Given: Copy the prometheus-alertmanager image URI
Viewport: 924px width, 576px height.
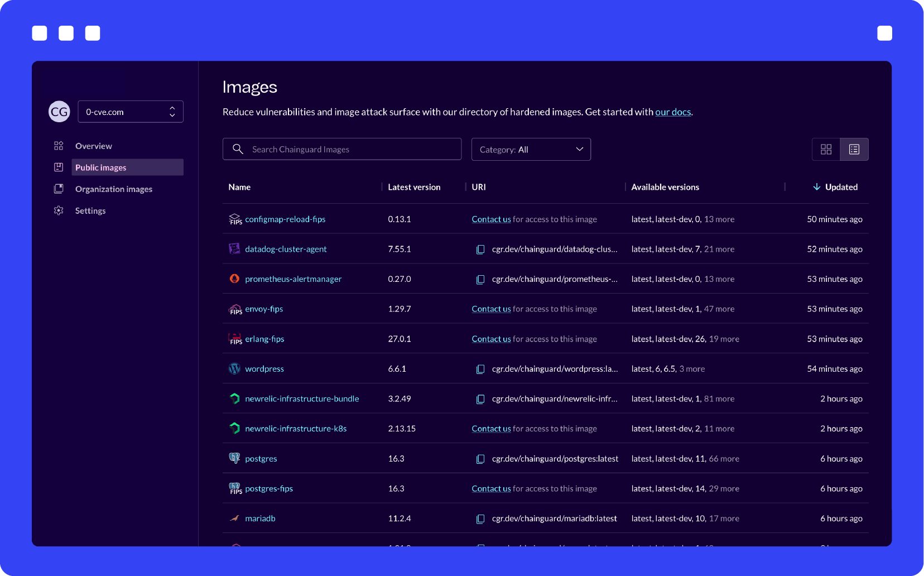Looking at the screenshot, I should (480, 279).
